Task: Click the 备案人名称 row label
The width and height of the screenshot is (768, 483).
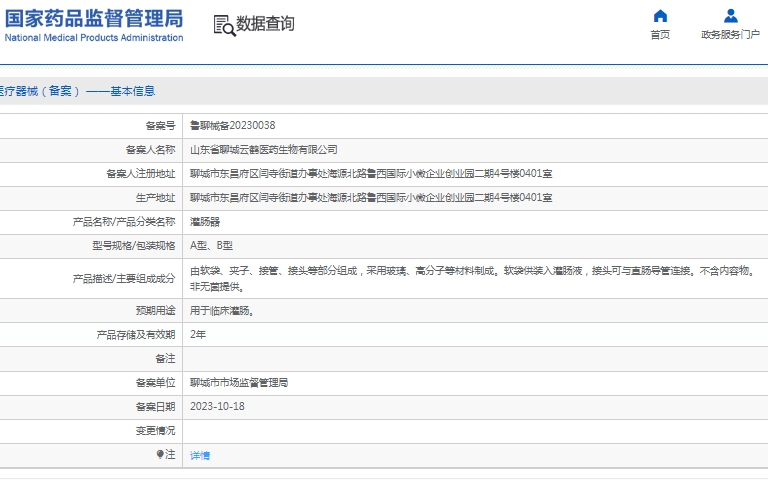Action: point(150,150)
